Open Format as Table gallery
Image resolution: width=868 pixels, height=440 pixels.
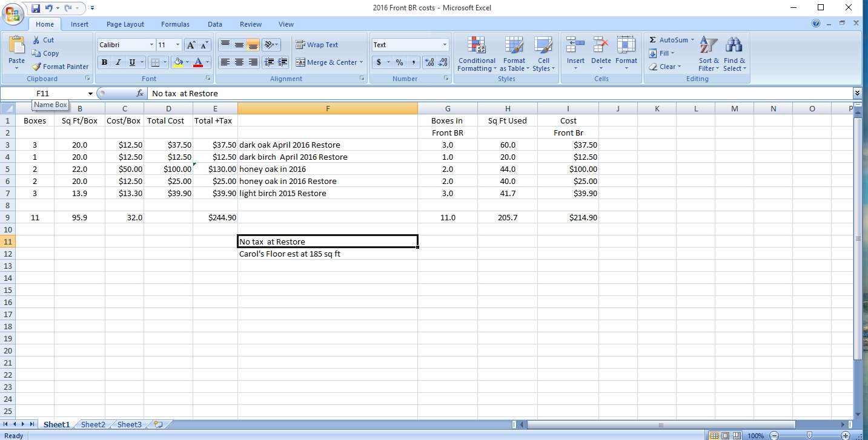coord(514,54)
